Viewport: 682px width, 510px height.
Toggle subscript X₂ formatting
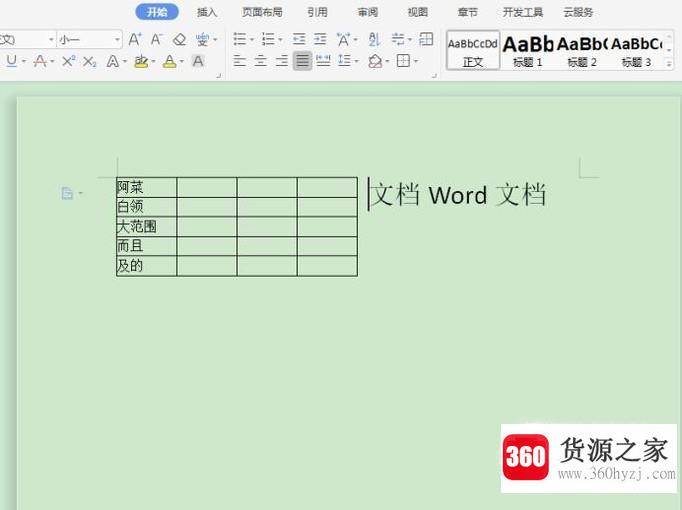click(x=90, y=61)
